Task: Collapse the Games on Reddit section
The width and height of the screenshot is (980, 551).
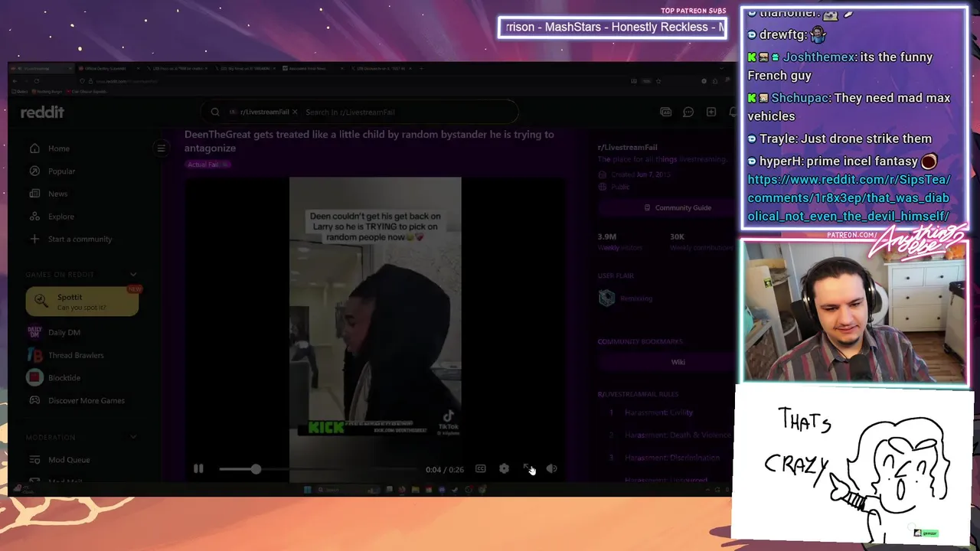Action: tap(133, 274)
